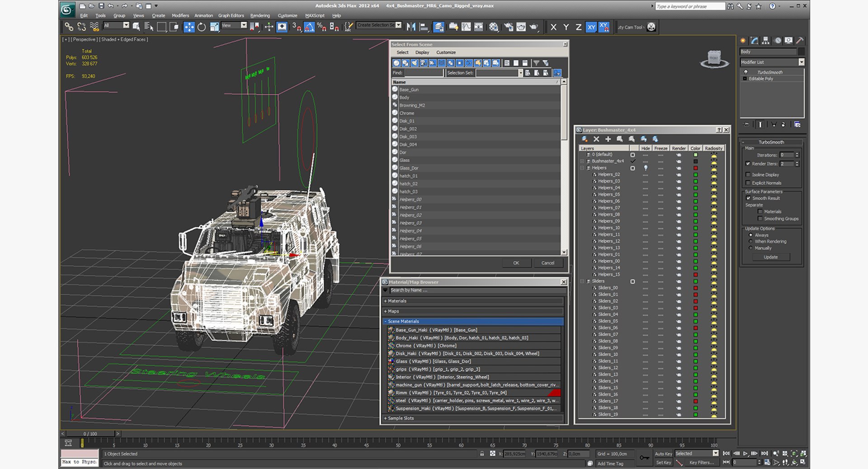Click the ViewCube in the viewport
Image resolution: width=868 pixels, height=469 pixels.
(714, 59)
